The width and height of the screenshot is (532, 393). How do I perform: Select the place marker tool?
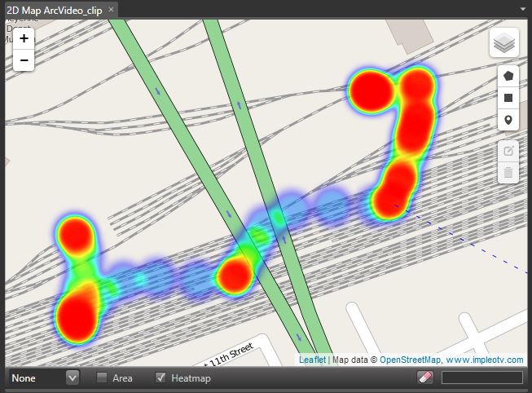point(508,121)
